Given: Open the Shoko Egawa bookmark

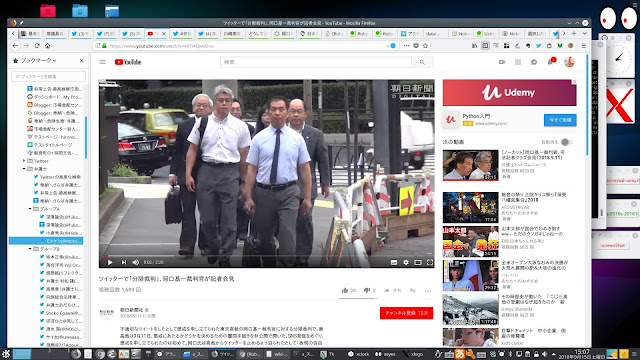Looking at the screenshot, I should pyautogui.click(x=61, y=313).
